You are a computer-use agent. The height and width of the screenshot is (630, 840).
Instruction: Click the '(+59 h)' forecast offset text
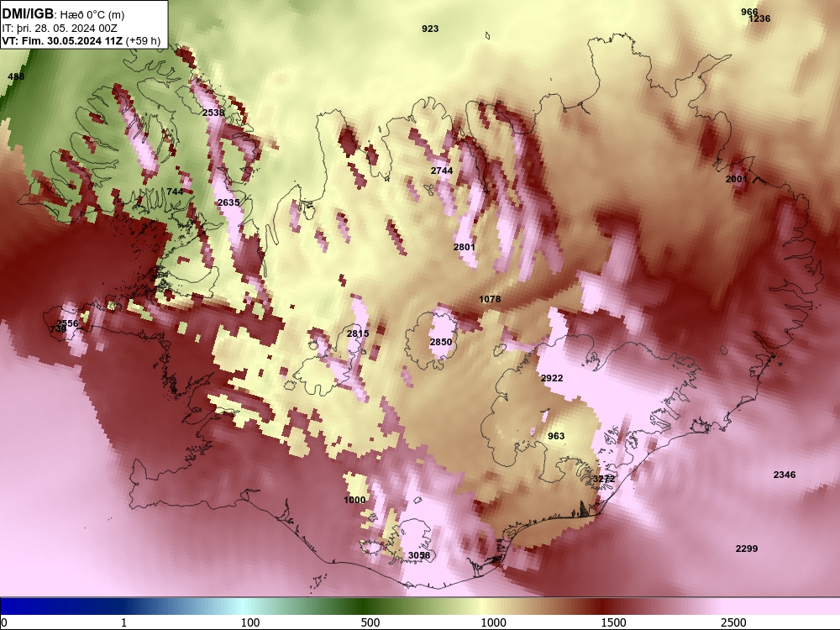[x=143, y=40]
